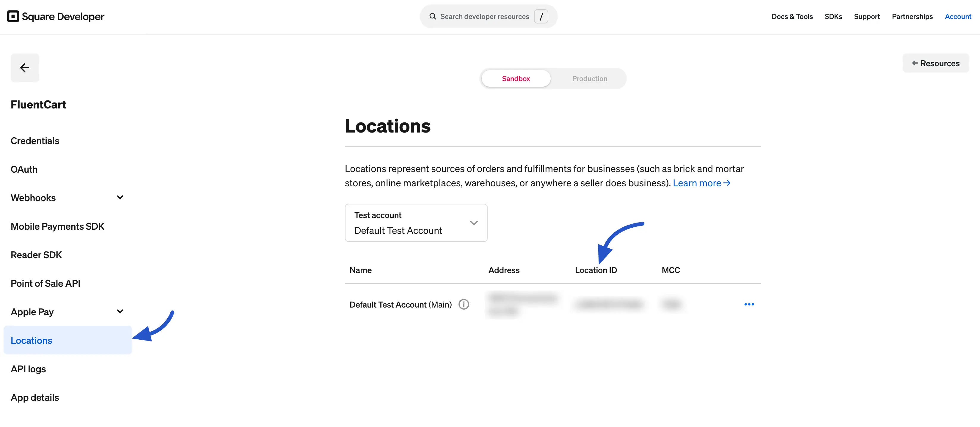This screenshot has height=427, width=980.
Task: Open Account in top navigation
Action: pos(958,16)
